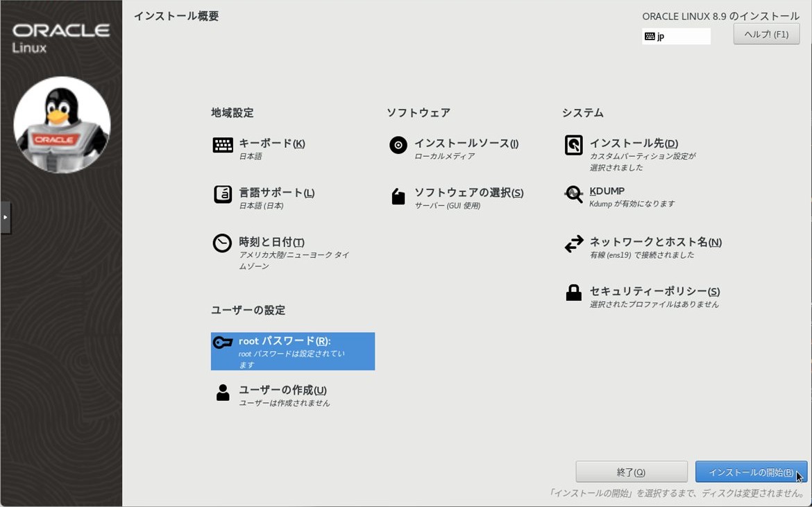Click 'カスタムパーティション設定が選択されました' text
The width and height of the screenshot is (812, 507).
tap(643, 162)
